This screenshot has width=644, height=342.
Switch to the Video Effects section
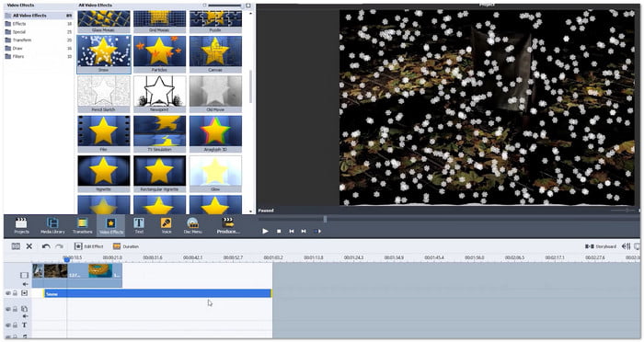111,226
